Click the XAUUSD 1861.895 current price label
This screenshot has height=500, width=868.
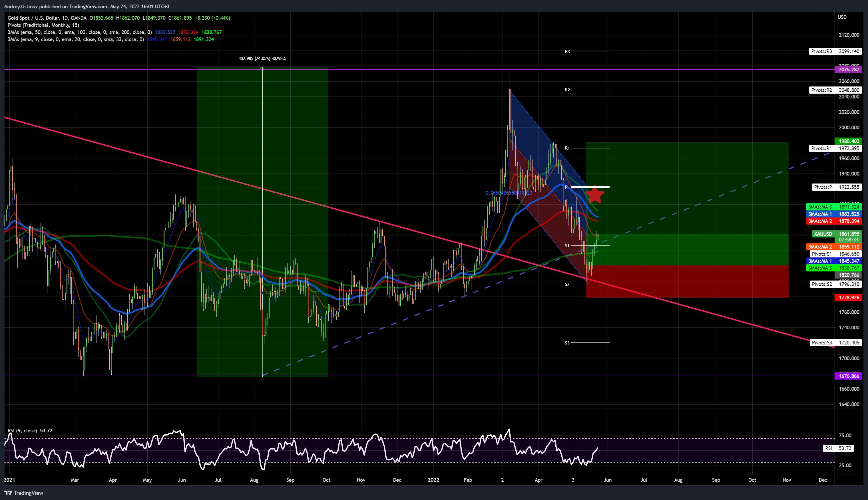click(x=837, y=234)
